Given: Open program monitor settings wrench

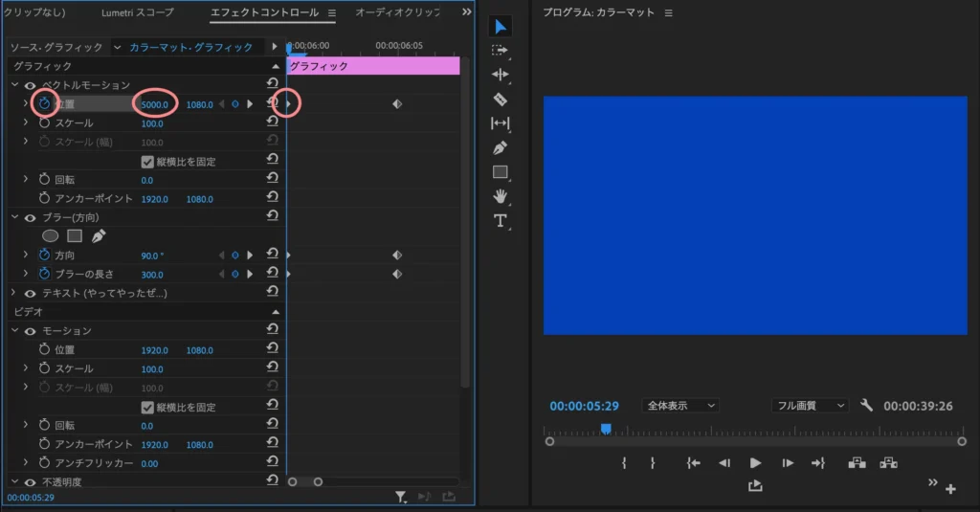Looking at the screenshot, I should pos(866,405).
